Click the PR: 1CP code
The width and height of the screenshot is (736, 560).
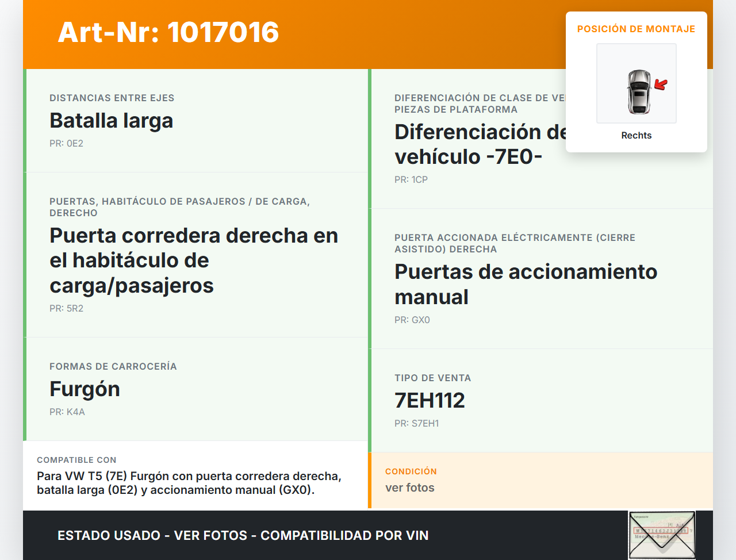click(x=411, y=179)
